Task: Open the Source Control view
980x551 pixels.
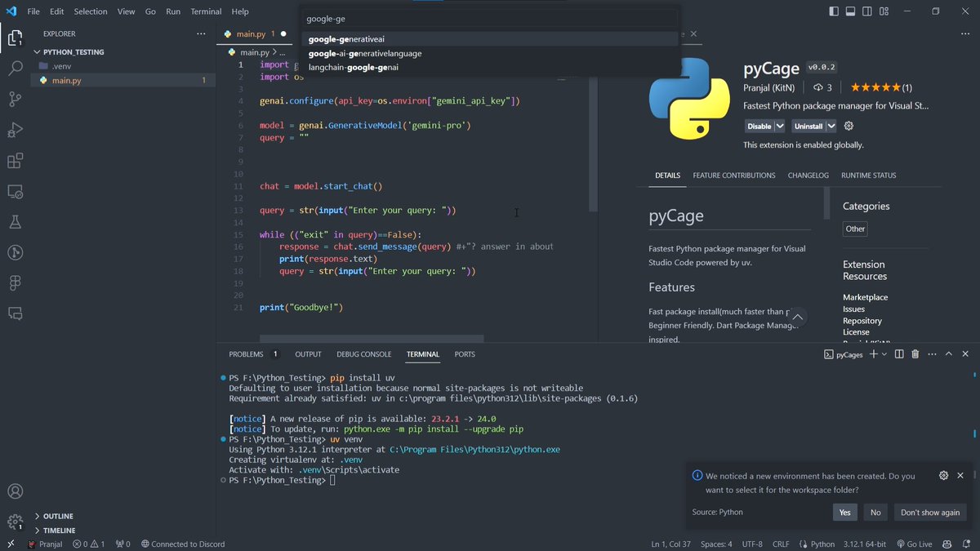Action: (15, 99)
